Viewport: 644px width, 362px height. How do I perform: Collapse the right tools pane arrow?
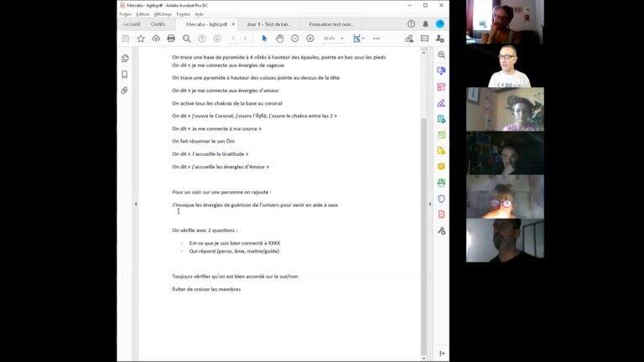(x=430, y=204)
